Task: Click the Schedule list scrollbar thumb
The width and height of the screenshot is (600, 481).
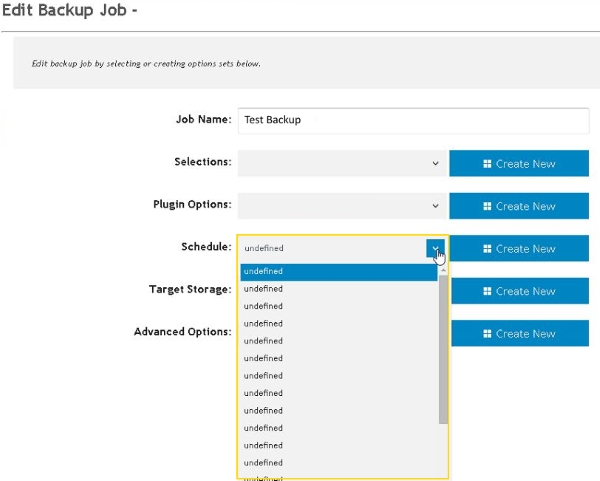Action: 443,349
